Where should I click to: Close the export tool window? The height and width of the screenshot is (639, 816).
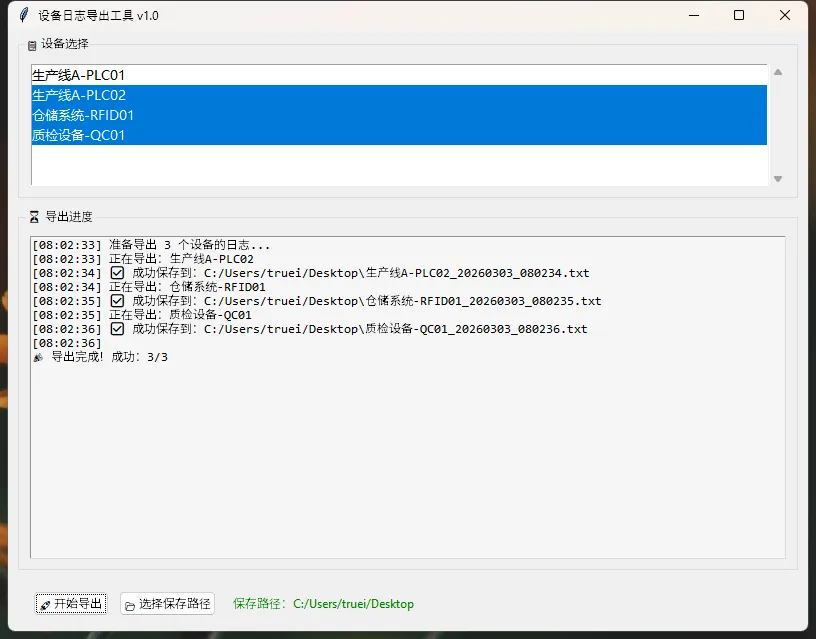[x=785, y=15]
